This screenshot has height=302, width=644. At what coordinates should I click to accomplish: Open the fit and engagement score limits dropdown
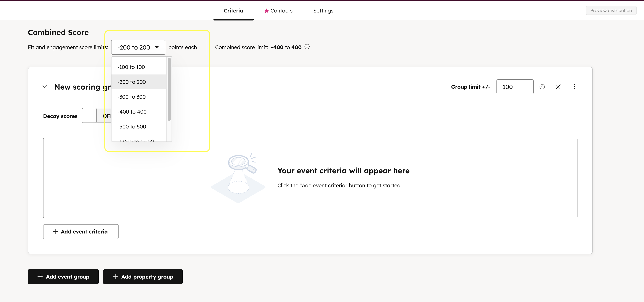138,47
